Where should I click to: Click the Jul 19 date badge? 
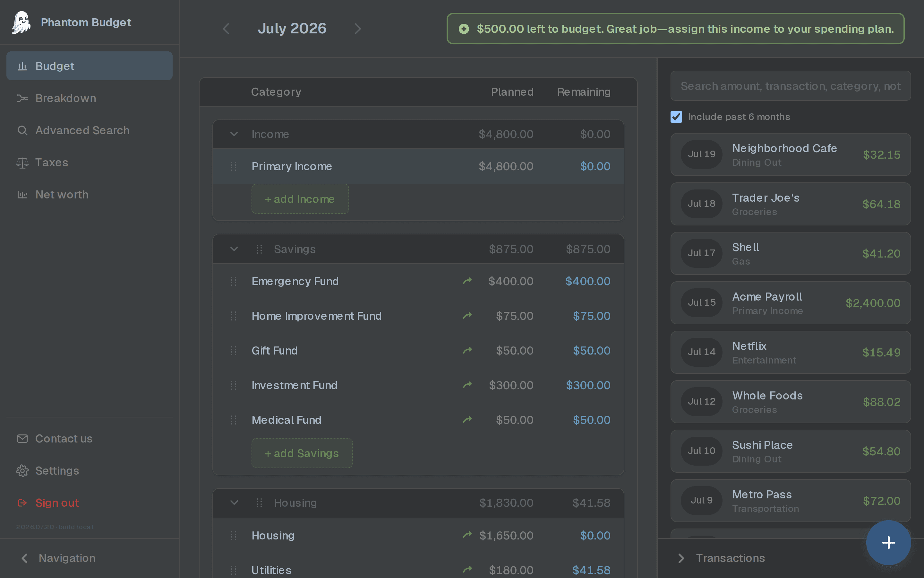click(x=701, y=154)
